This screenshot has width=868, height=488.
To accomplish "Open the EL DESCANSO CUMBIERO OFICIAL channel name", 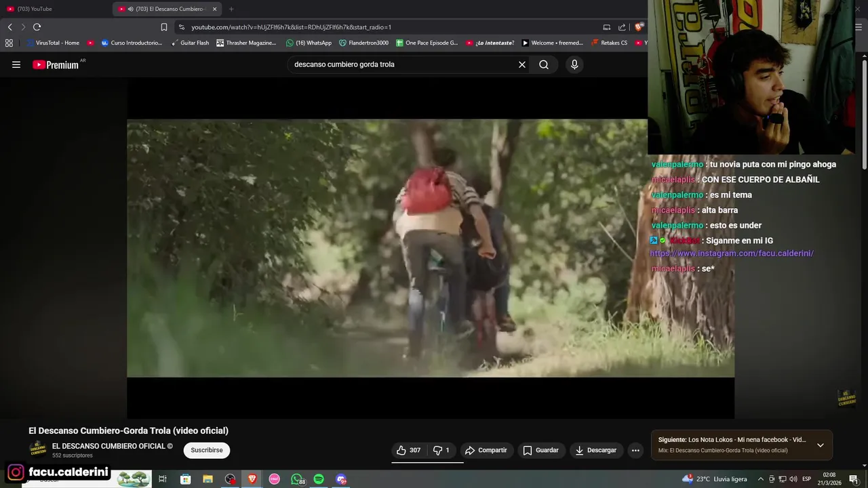I will coord(113,446).
